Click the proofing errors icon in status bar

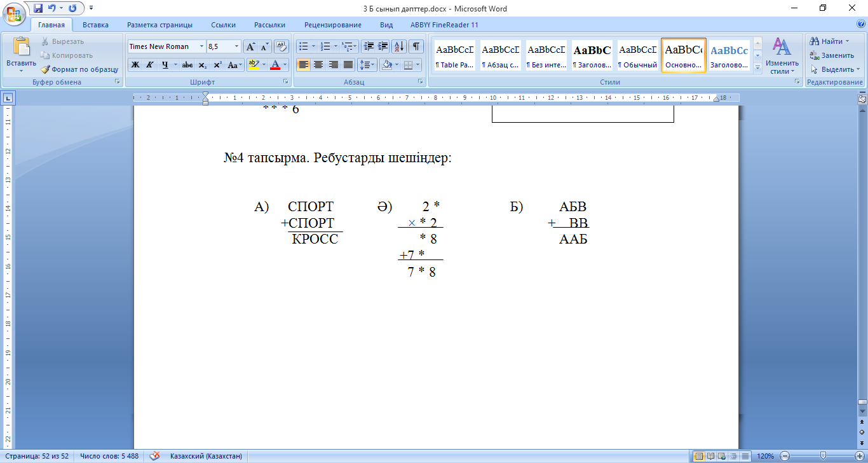(154, 456)
